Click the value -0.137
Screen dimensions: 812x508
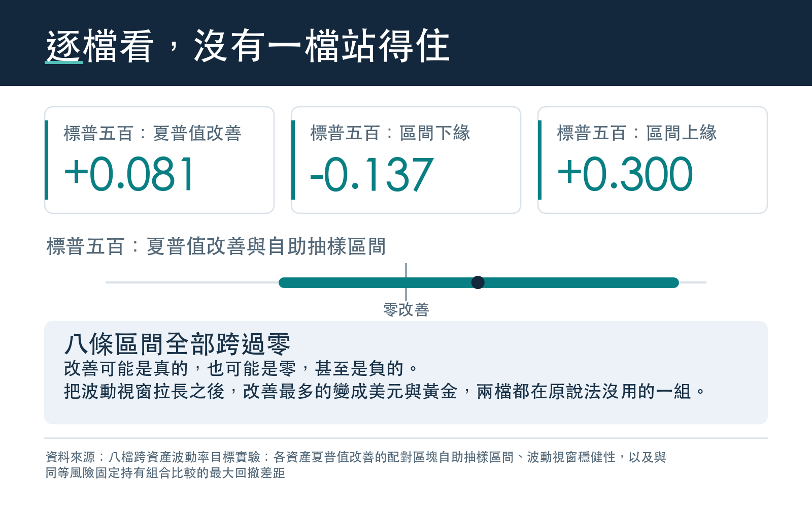[371, 174]
